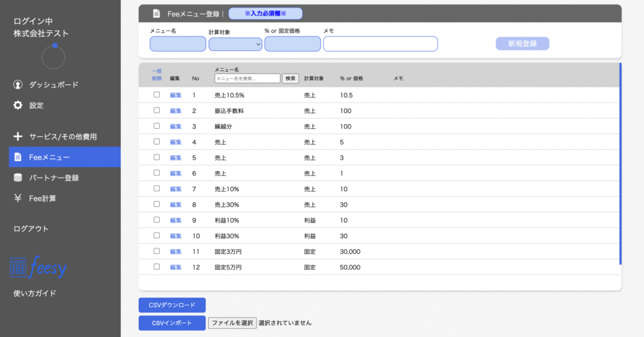Viewport: 644px width, 337px height.
Task: Click the 一括削除 link
Action: [x=157, y=75]
